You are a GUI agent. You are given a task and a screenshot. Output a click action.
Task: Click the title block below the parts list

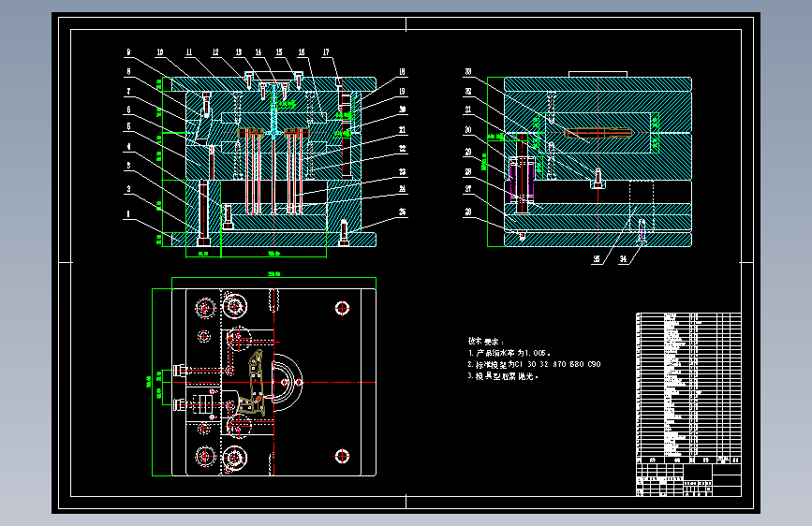coord(688,480)
